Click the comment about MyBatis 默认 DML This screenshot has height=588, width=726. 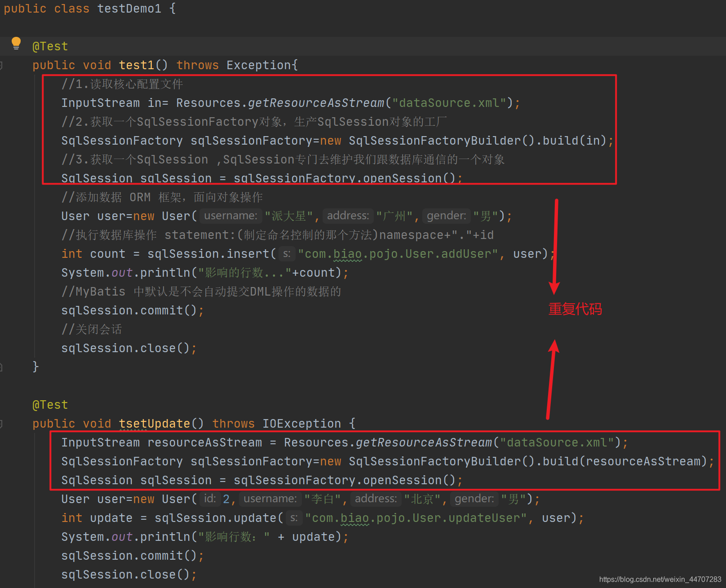click(x=201, y=292)
